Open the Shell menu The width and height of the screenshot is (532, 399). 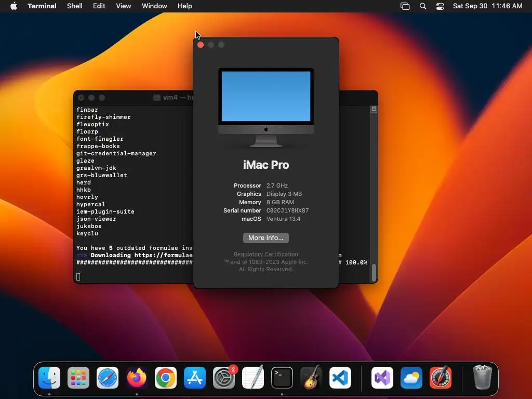75,6
